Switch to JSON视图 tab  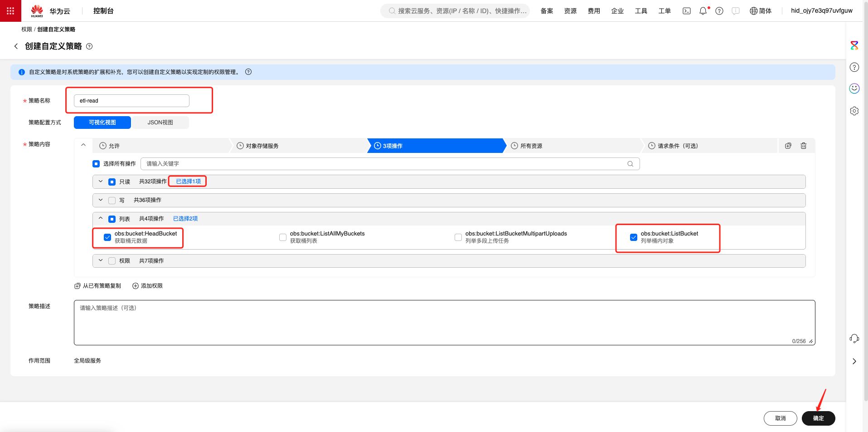point(160,123)
